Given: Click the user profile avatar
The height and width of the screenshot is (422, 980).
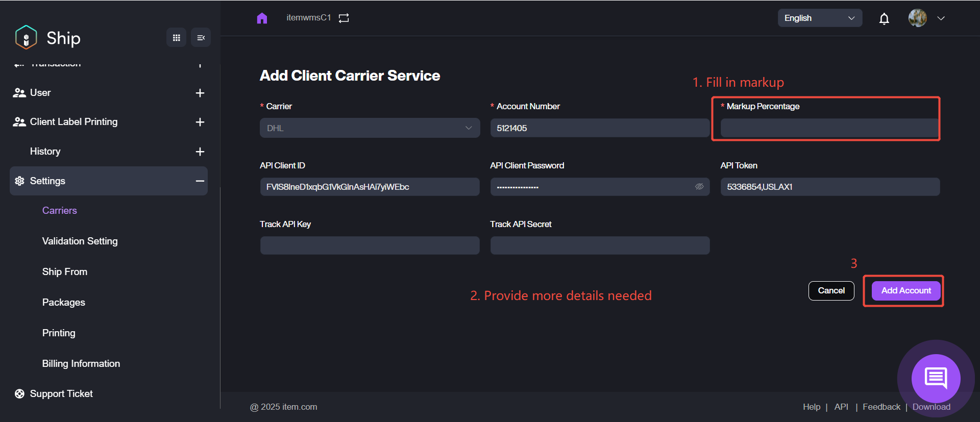Looking at the screenshot, I should click(x=917, y=18).
